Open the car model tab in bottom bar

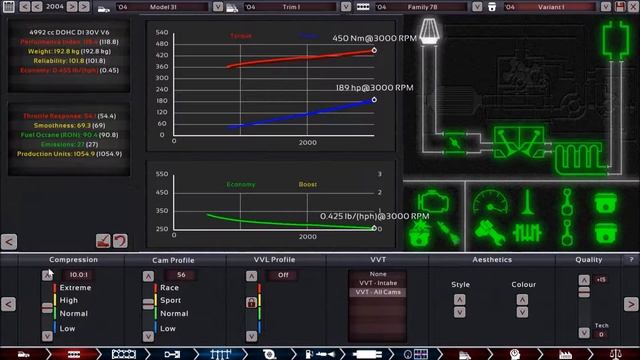[24, 354]
